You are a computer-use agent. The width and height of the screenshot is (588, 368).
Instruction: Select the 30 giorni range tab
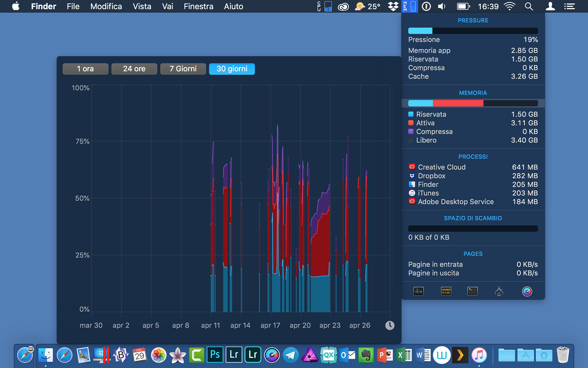coord(232,69)
